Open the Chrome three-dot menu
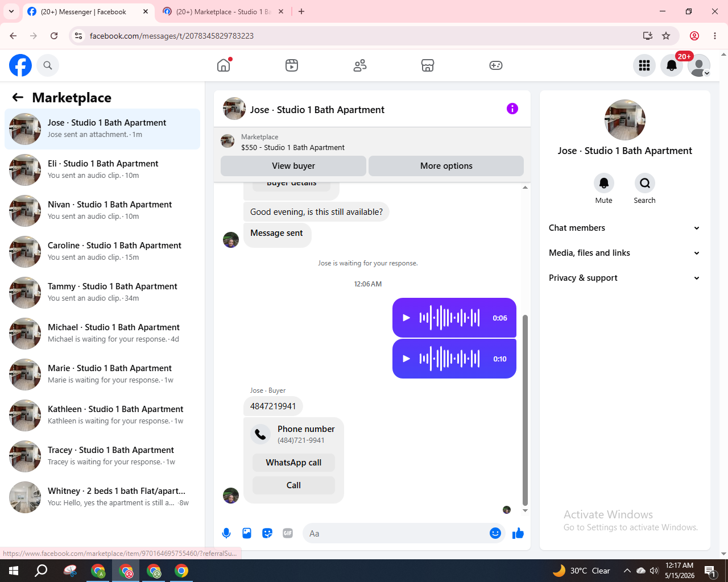 point(715,36)
